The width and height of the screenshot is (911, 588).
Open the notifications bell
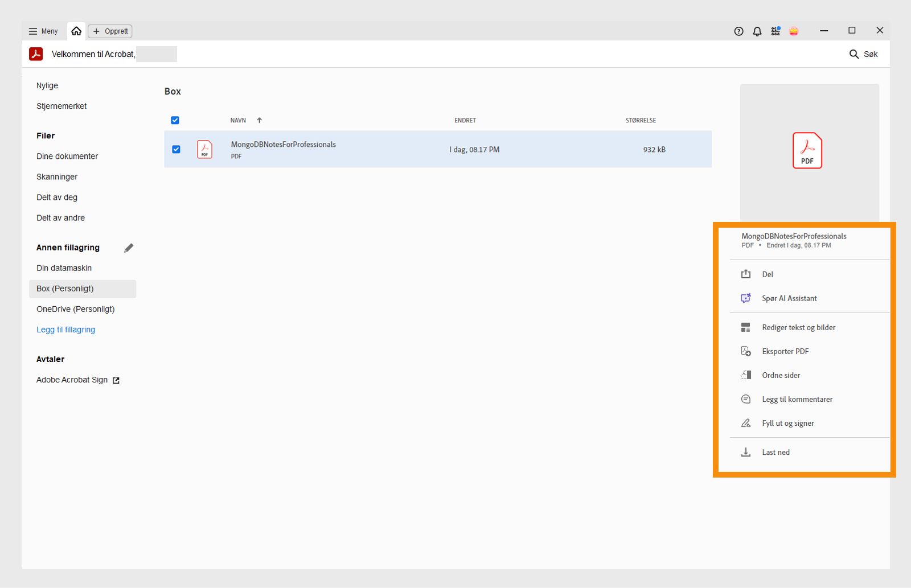pos(757,31)
